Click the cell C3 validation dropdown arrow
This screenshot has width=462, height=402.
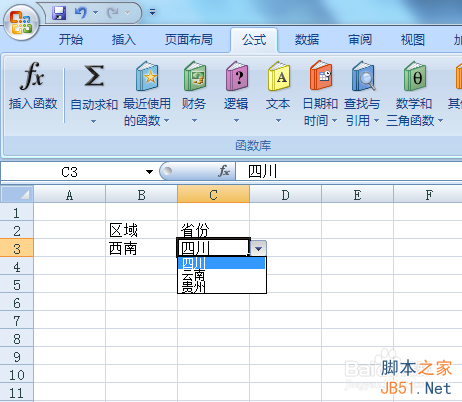coord(258,248)
